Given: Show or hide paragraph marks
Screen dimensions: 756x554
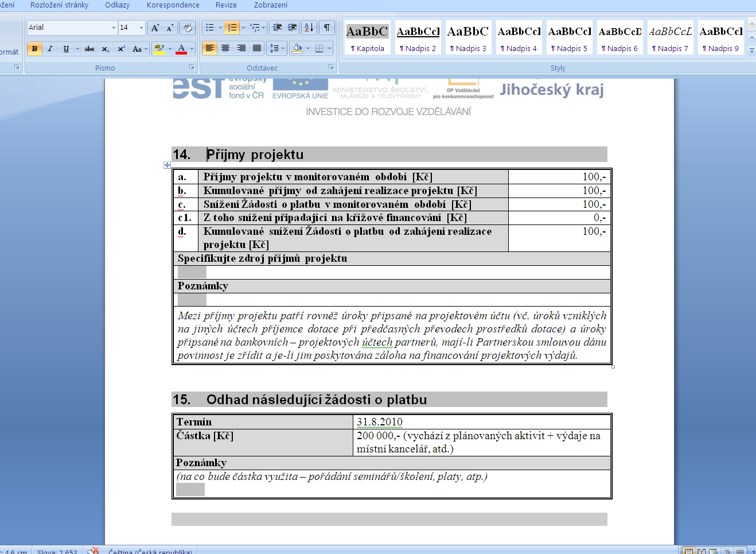Looking at the screenshot, I should 326,28.
